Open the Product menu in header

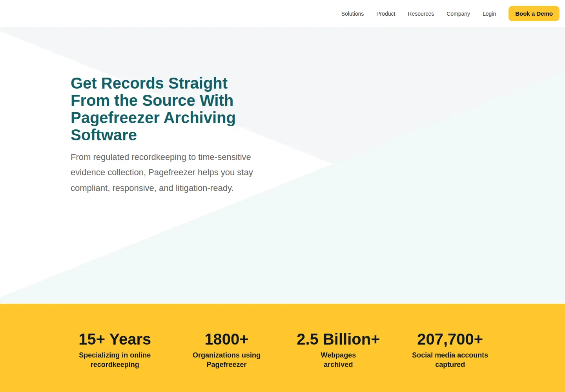386,14
